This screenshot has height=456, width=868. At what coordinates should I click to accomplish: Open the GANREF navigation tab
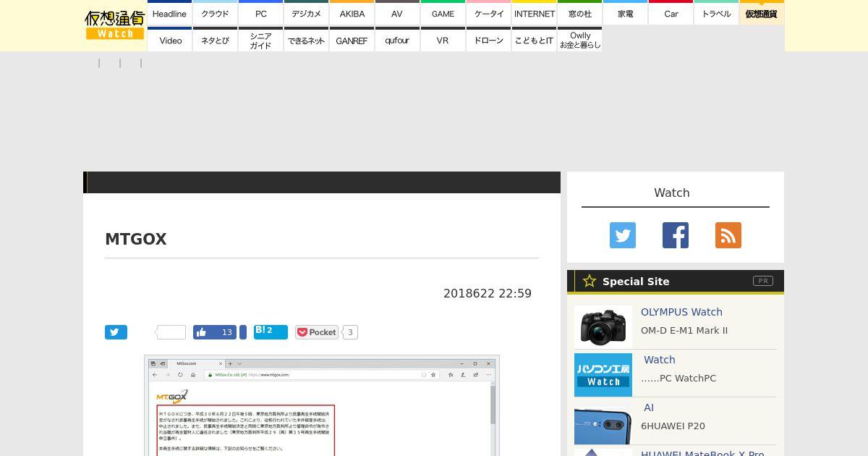click(x=352, y=39)
